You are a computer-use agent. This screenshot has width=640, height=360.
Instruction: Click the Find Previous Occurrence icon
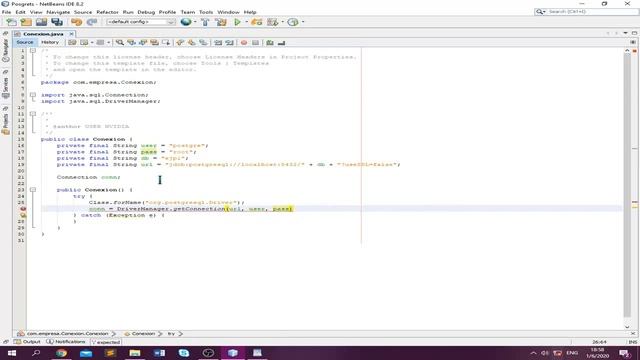131,42
